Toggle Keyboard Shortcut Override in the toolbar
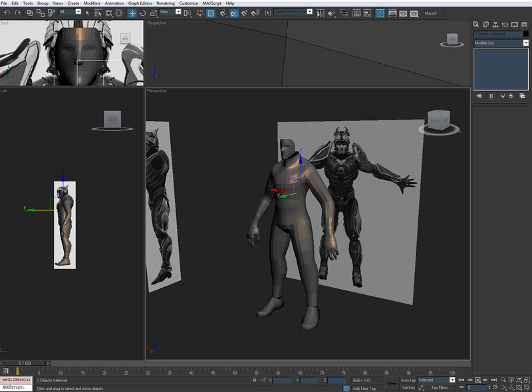Viewport: 532px width, 392px height. tap(211, 13)
